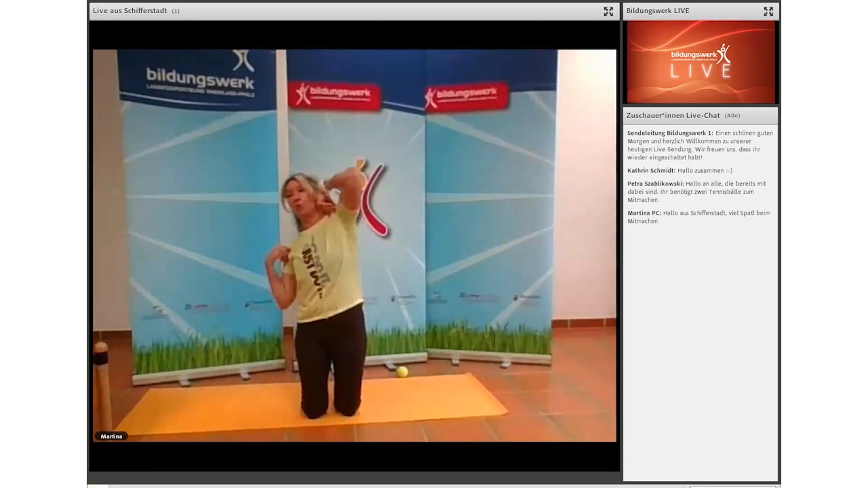868x488 pixels.
Task: Select the Live aus Schifferstadt pod title
Action: tap(130, 11)
